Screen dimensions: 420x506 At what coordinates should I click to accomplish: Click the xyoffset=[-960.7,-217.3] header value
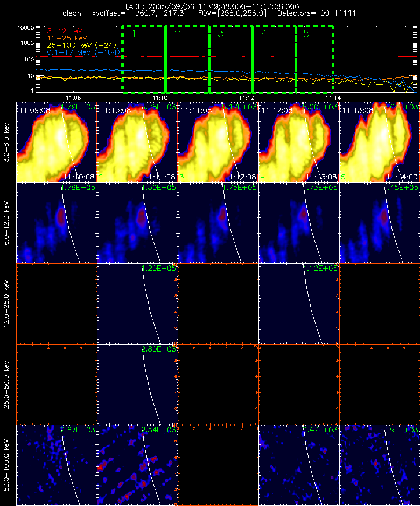(x=139, y=13)
